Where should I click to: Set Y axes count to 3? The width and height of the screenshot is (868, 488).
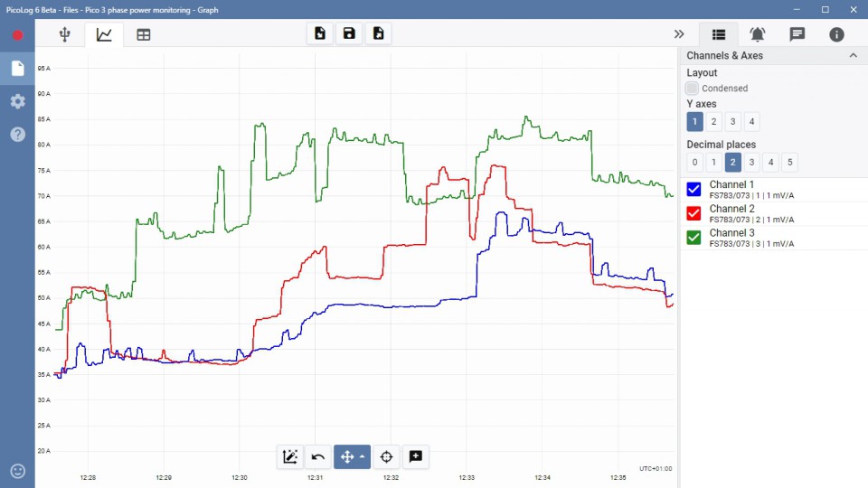(733, 121)
